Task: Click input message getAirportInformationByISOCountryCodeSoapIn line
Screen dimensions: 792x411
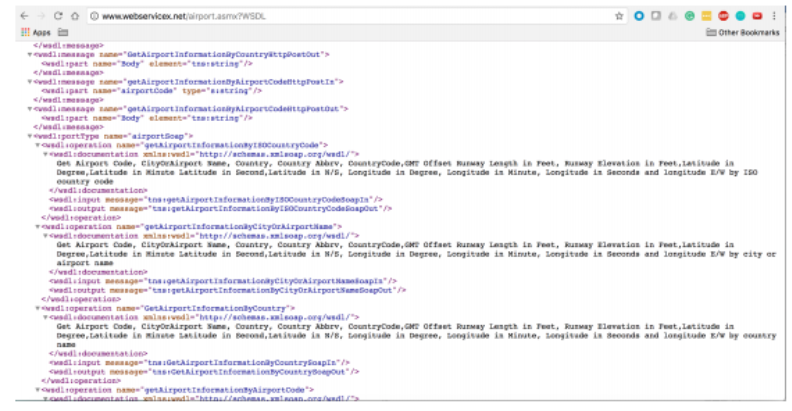Action: click(x=216, y=199)
